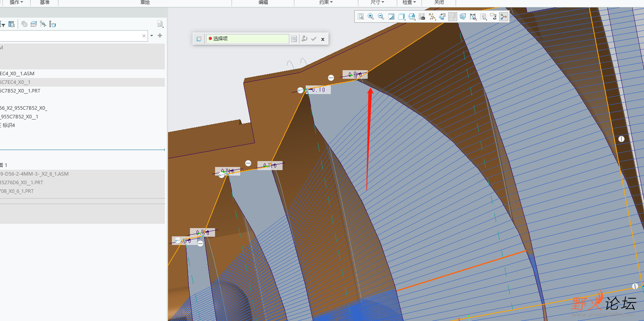
Task: Click the Refit zoom icon
Action: point(361,16)
